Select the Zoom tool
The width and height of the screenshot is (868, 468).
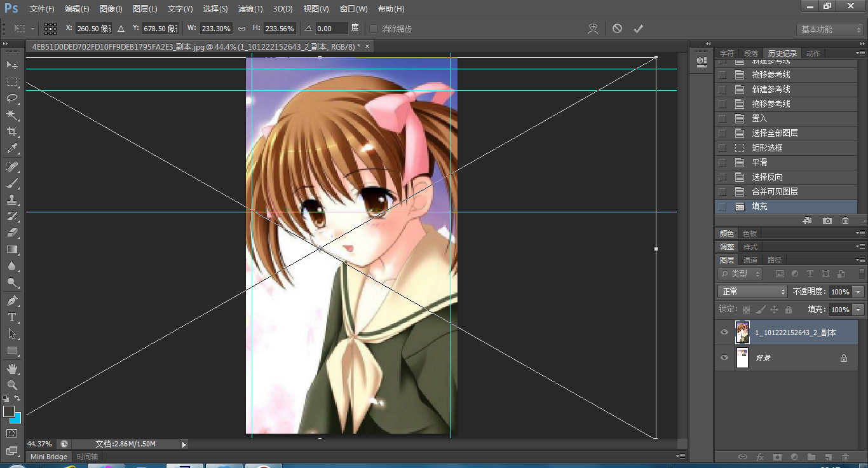coord(12,385)
